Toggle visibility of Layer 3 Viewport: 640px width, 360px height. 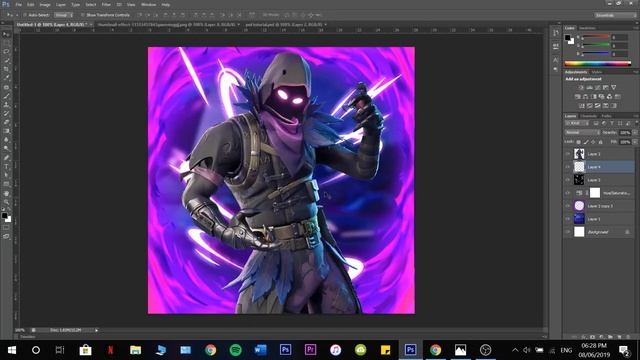567,180
